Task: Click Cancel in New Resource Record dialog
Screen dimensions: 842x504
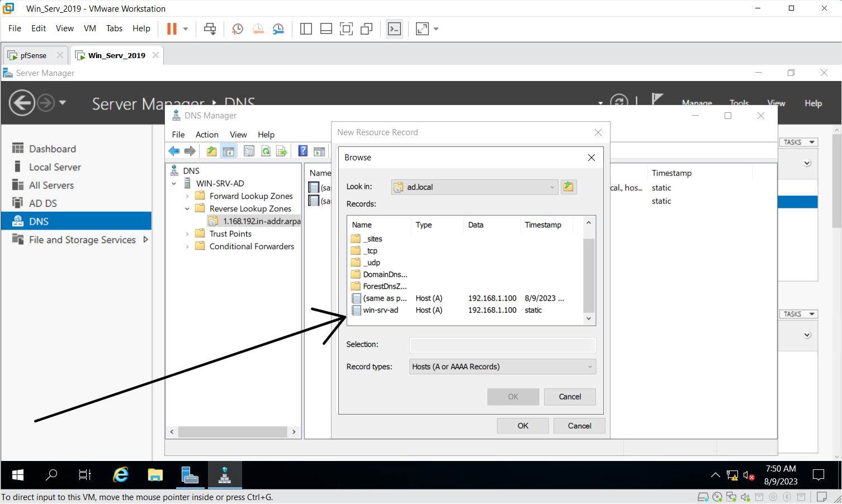Action: tap(579, 426)
